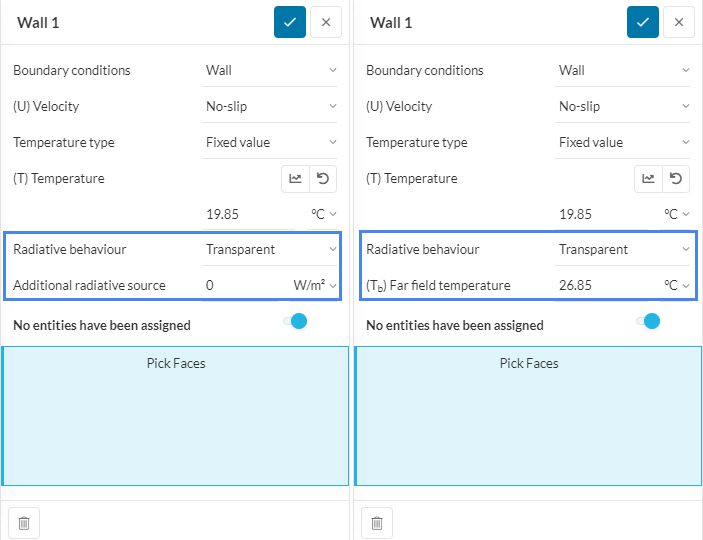This screenshot has height=540, width=703.
Task: Click Pick Faces area in right panel
Action: [x=528, y=414]
